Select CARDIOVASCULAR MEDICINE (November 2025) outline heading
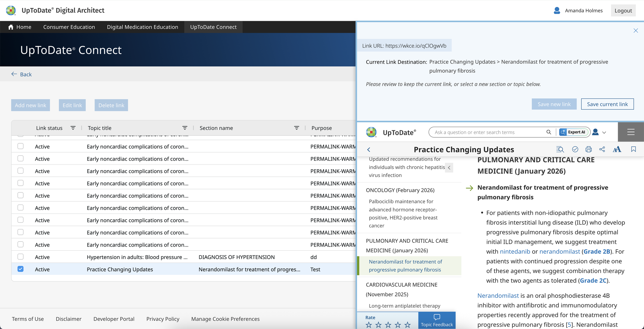Image resolution: width=644 pixels, height=329 pixels. pos(402,289)
